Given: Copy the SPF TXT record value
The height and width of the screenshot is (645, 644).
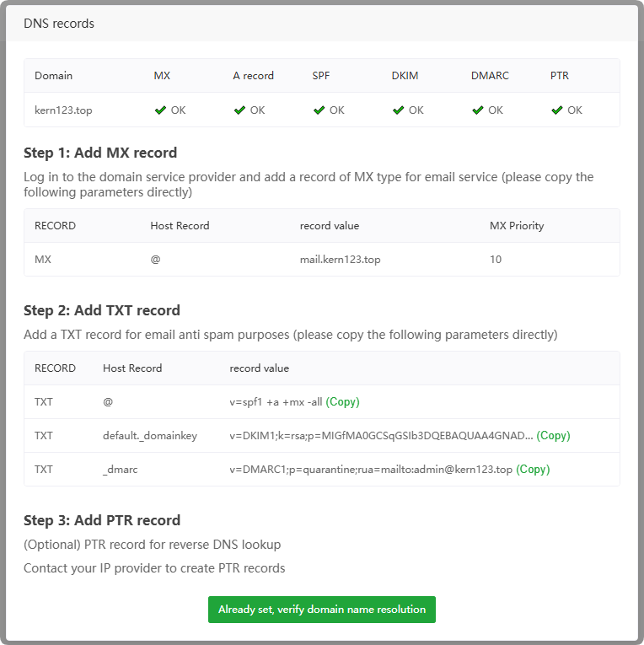Looking at the screenshot, I should [x=342, y=402].
